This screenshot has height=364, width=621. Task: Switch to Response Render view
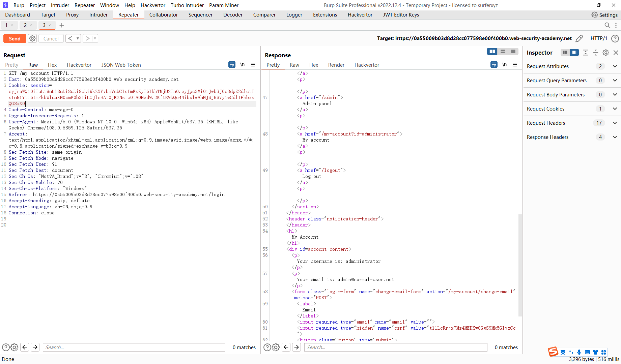click(x=336, y=65)
